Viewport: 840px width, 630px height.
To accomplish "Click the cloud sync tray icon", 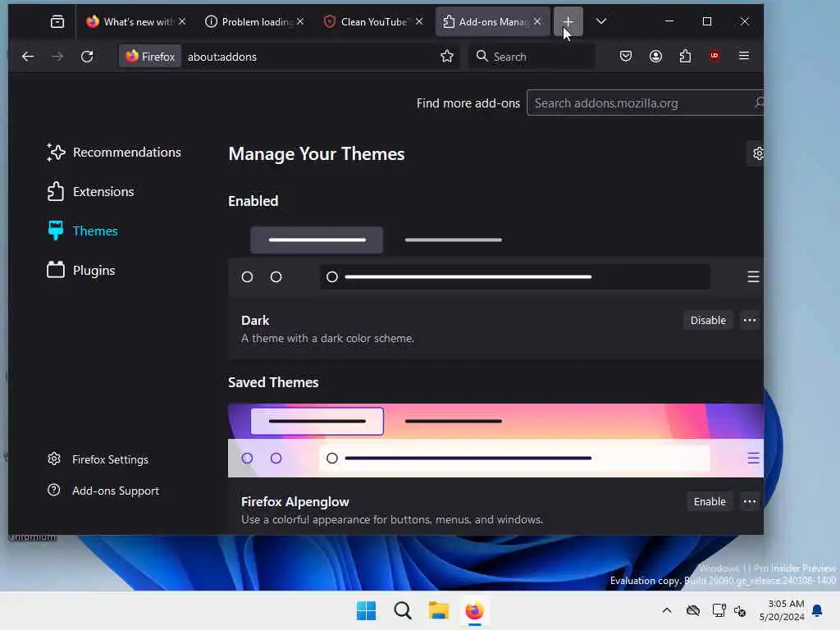I will tap(693, 610).
